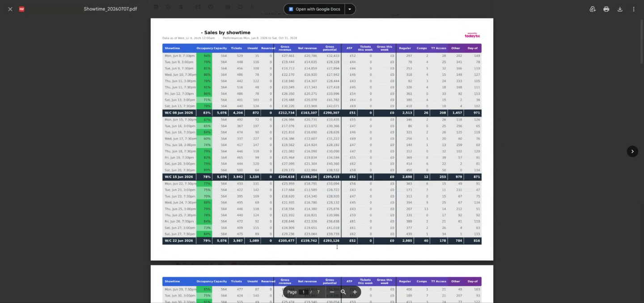Add file shortcut to Drive

tap(593, 9)
